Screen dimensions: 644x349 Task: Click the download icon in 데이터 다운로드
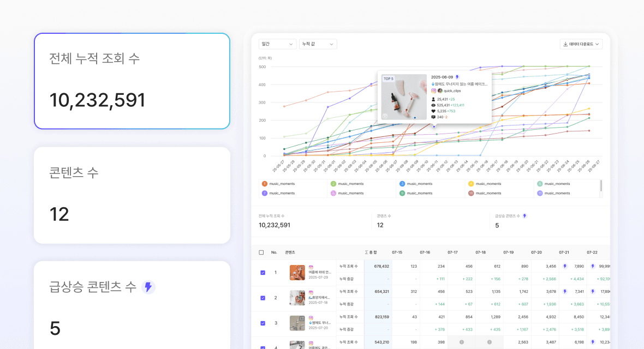click(x=565, y=44)
